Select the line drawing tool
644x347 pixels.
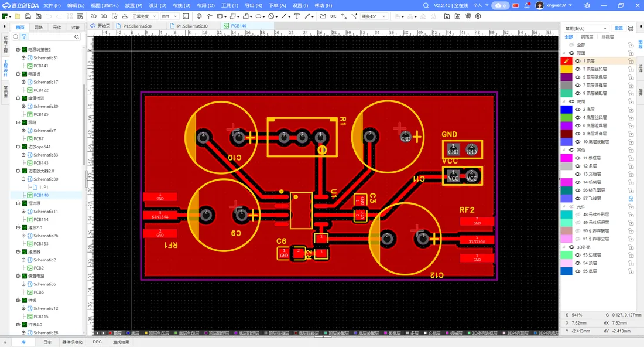pyautogui.click(x=284, y=16)
